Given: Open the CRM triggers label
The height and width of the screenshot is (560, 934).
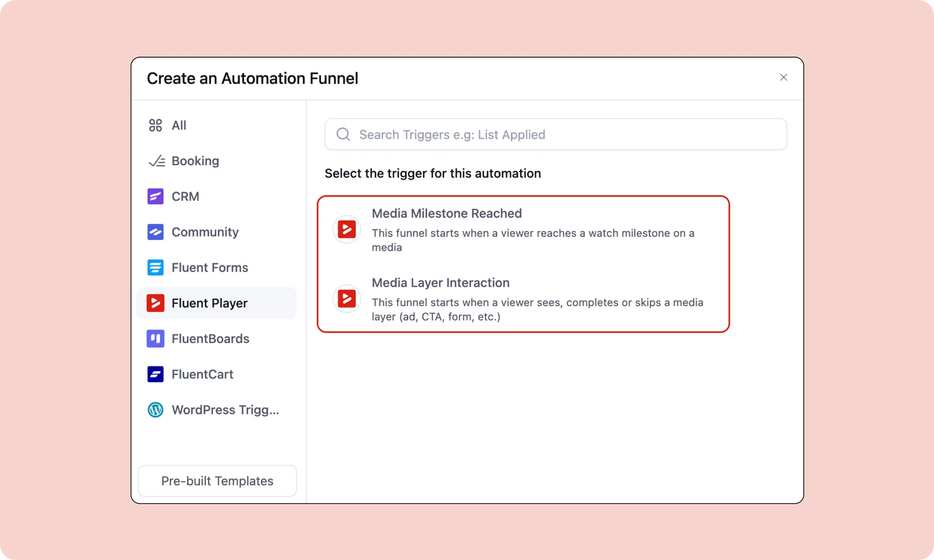Looking at the screenshot, I should click(x=186, y=197).
